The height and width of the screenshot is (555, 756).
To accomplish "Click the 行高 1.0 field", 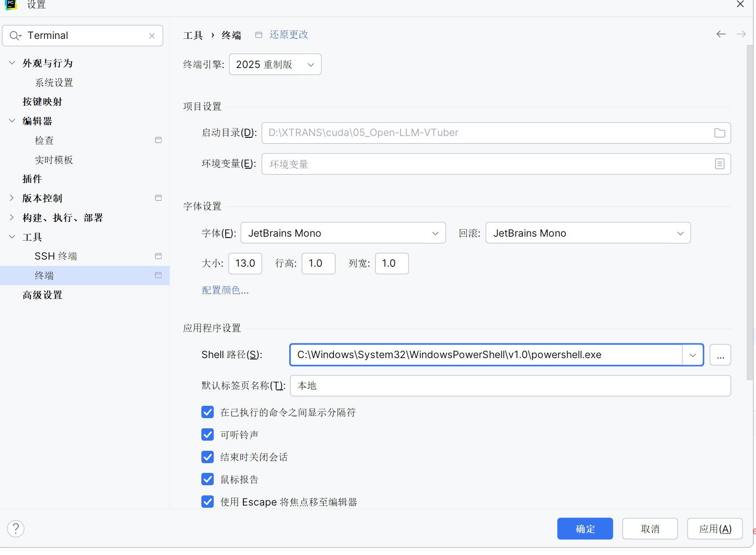I will (x=318, y=264).
